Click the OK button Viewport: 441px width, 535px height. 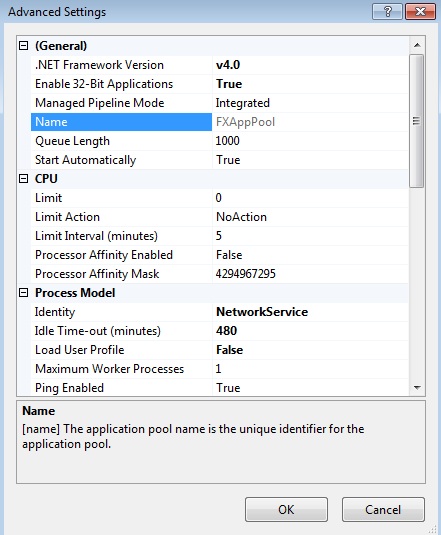point(286,509)
